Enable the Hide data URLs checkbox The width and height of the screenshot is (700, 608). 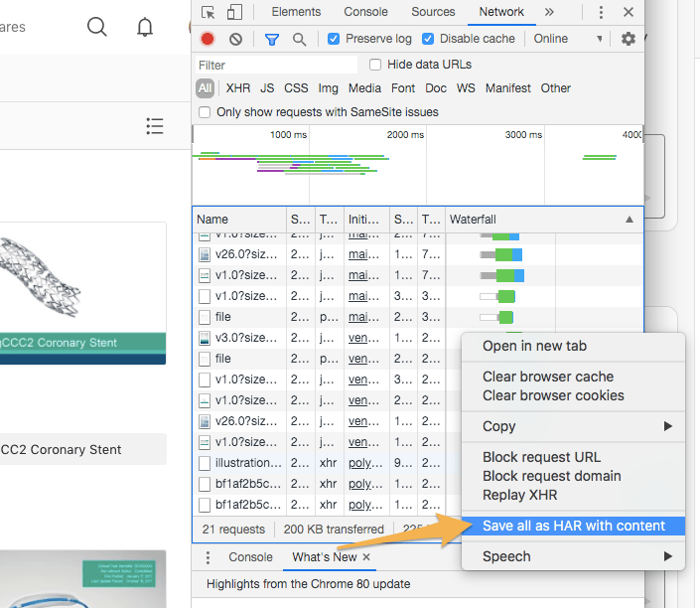[375, 65]
